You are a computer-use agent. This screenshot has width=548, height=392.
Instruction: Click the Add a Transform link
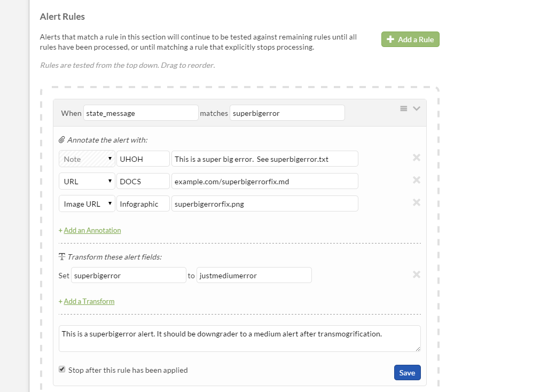tap(89, 301)
